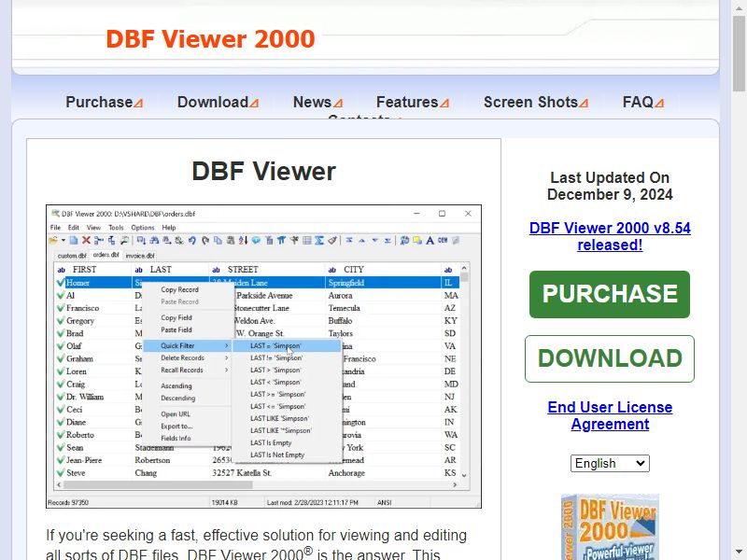The width and height of the screenshot is (747, 560).
Task: Click the page scrollbar down arrow
Action: pyautogui.click(x=739, y=553)
